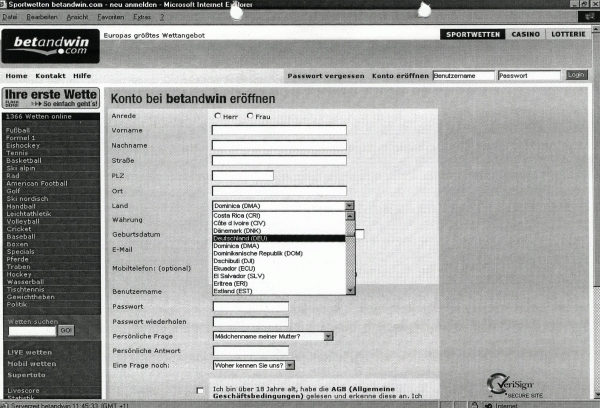Open the Kontakt link
This screenshot has height=408, width=600.
coord(51,76)
